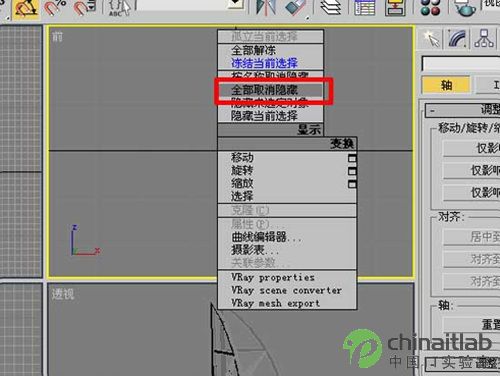
Task: Choose 隐藏未选定对象 in quad menu
Action: click(270, 103)
